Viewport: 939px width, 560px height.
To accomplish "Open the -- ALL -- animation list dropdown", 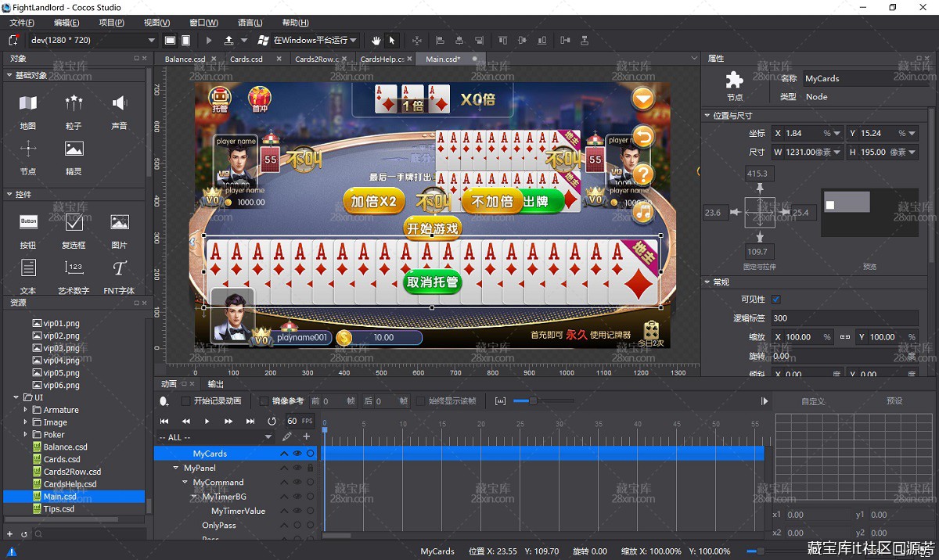I will tap(215, 437).
